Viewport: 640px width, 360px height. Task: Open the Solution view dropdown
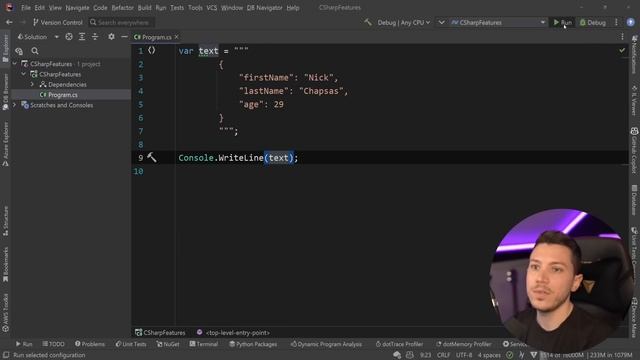pyautogui.click(x=38, y=37)
